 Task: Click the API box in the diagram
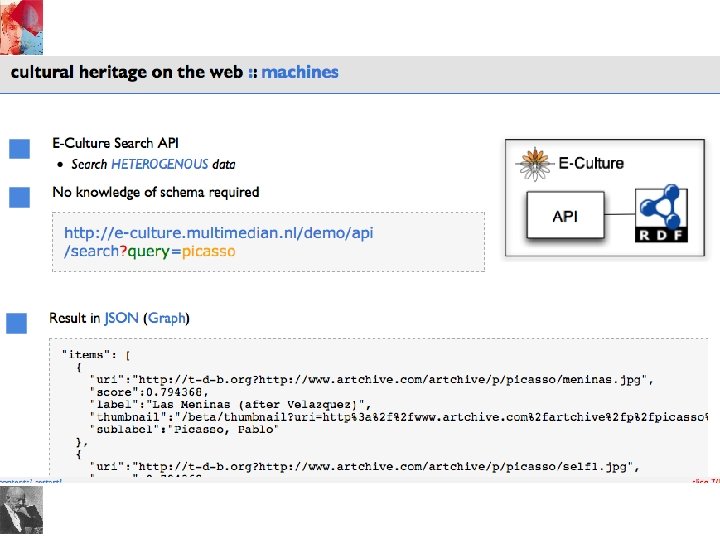coord(565,216)
